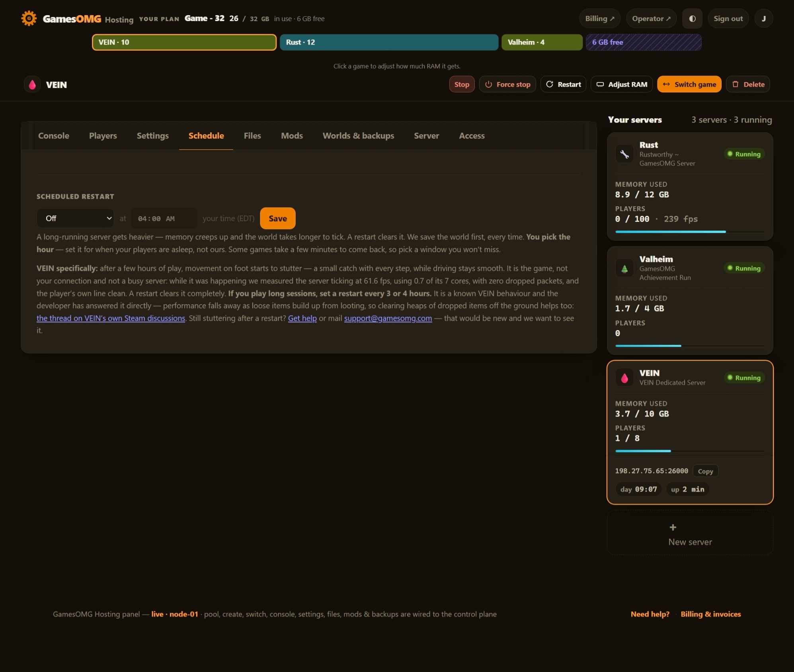Screen dimensions: 794x672
Task: Select the Valheim · 4 RAM segment
Action: (x=542, y=42)
